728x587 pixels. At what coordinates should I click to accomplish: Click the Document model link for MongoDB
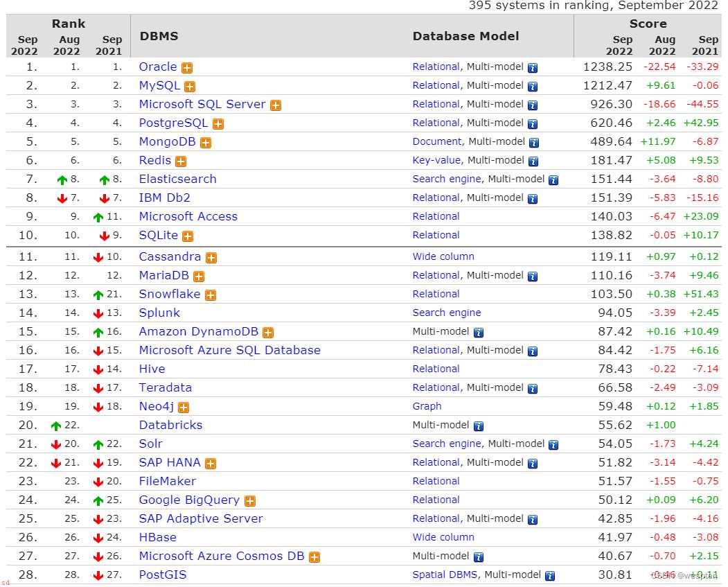pos(437,141)
